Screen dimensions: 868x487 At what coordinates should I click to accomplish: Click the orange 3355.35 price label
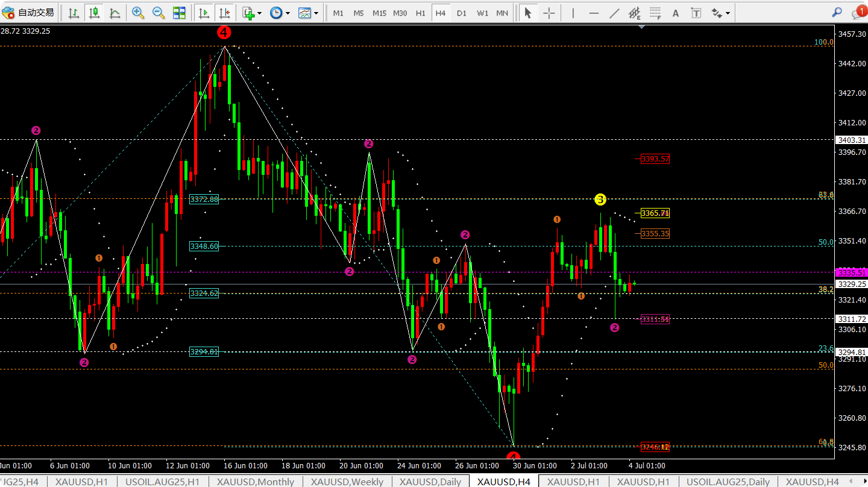(655, 234)
